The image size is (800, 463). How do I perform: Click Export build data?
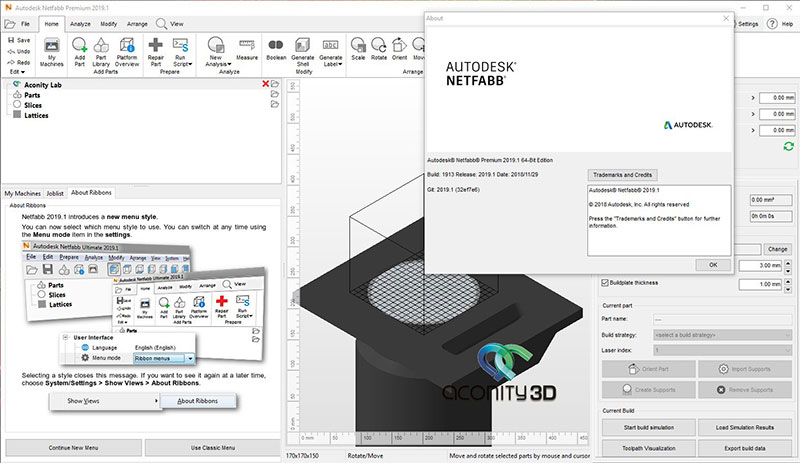click(x=745, y=448)
